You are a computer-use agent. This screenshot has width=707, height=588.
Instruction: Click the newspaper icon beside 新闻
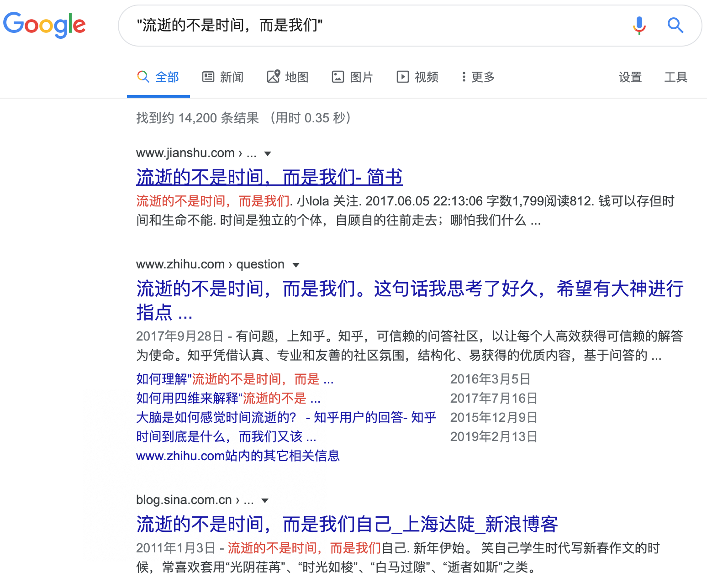[208, 77]
